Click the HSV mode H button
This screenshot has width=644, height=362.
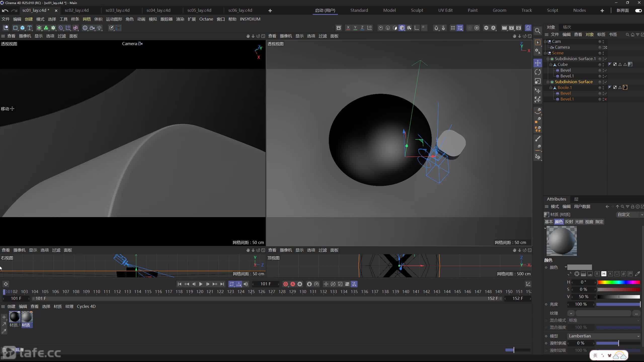[604, 274]
